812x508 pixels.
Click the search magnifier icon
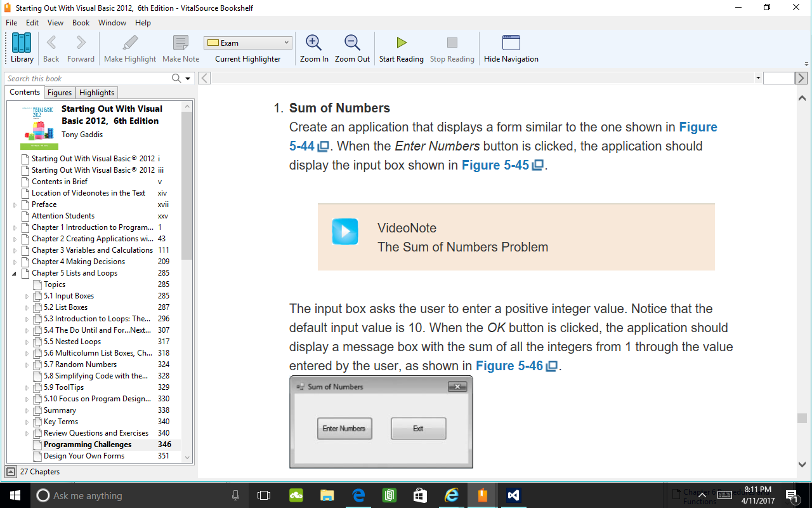click(x=176, y=78)
